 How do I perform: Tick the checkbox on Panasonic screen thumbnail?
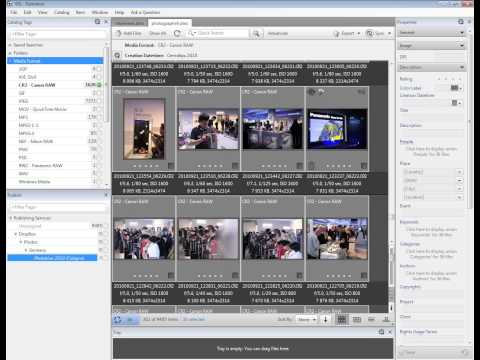point(364,166)
